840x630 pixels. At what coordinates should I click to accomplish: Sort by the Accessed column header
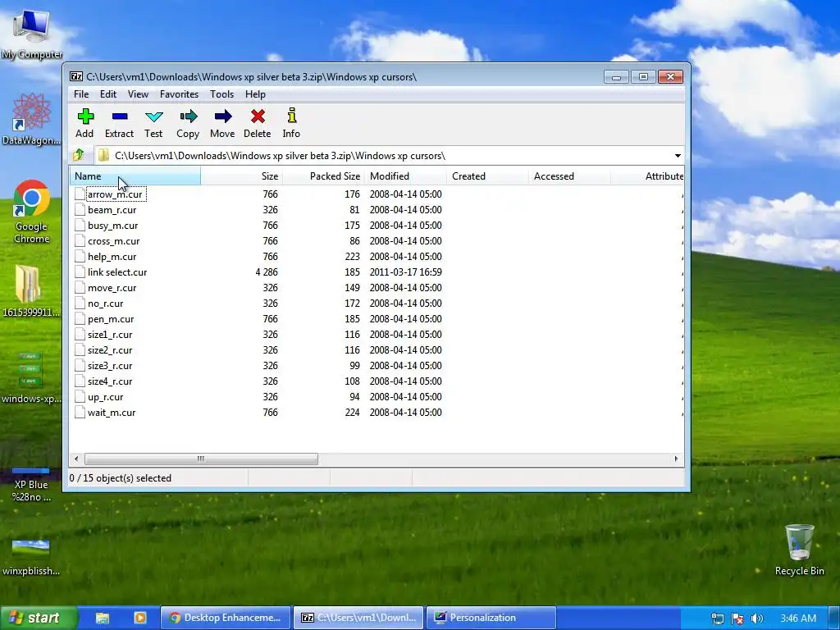coord(569,176)
